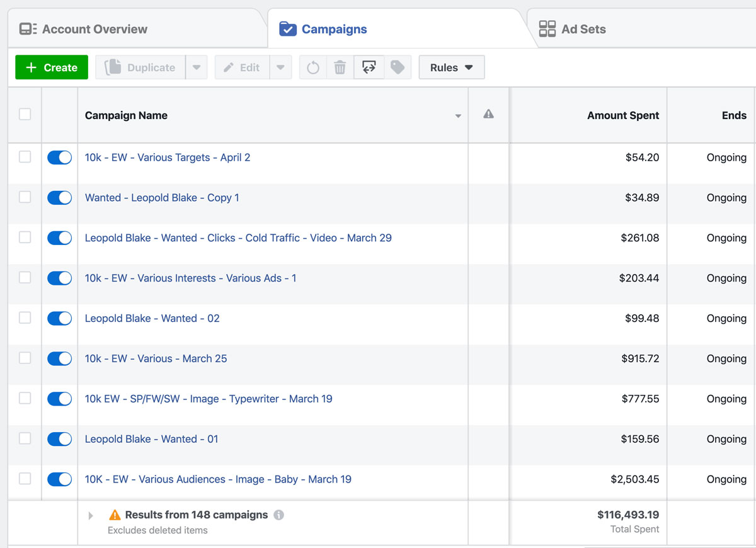Switch off Leopold Blake - Wanted - 01 campaign
The height and width of the screenshot is (548, 756).
click(x=60, y=439)
